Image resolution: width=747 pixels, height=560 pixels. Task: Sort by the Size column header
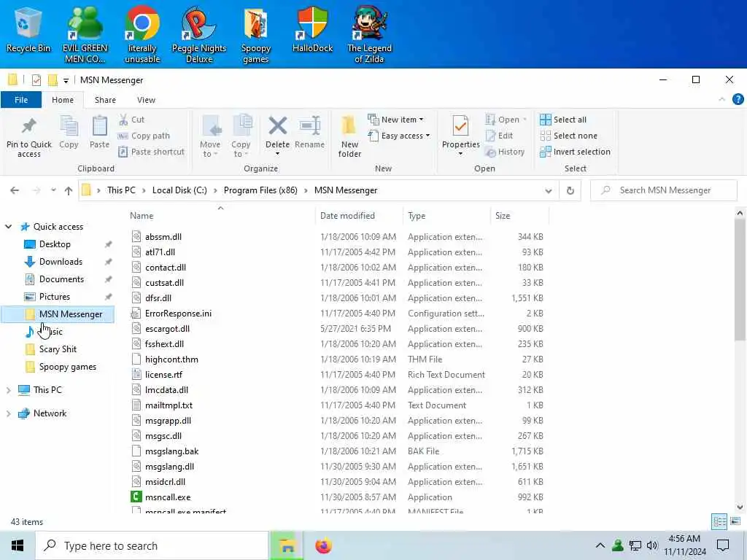519,216
